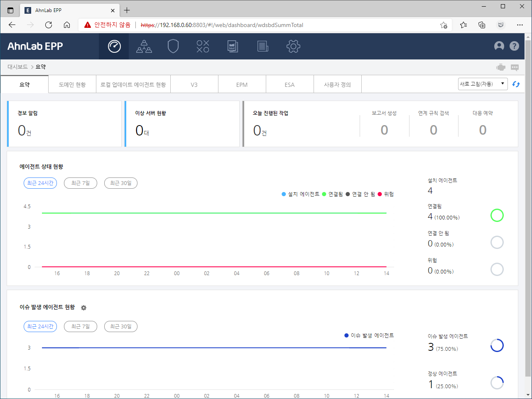Viewport: 532px width, 399px height.
Task: Open the log document icon in navbar
Action: (262, 46)
